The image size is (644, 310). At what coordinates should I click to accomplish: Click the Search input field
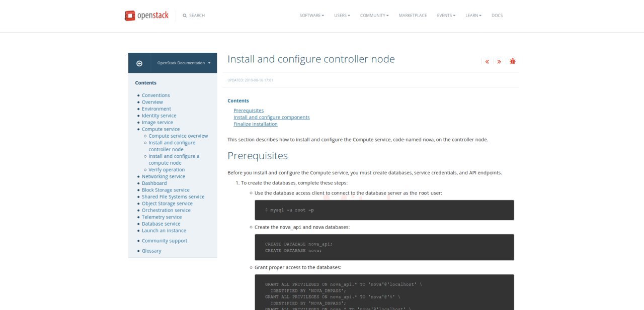[197, 16]
